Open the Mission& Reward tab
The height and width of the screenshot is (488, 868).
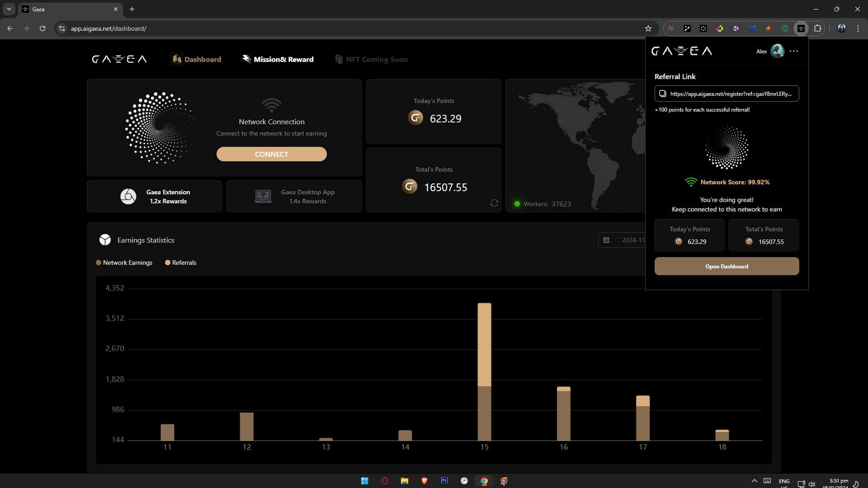point(278,59)
